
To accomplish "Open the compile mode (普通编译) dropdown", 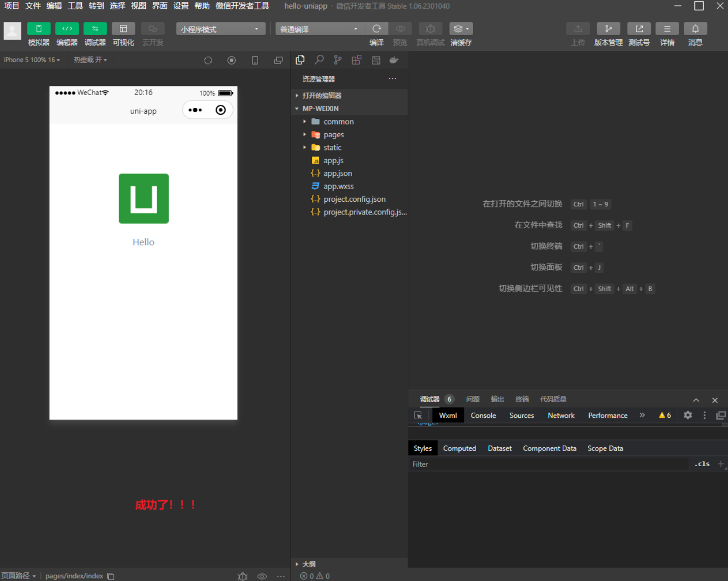I will [320, 29].
